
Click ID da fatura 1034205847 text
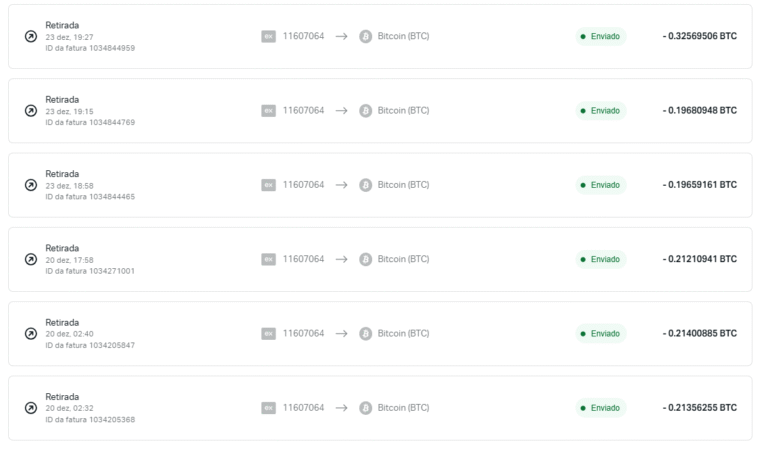(x=90, y=345)
